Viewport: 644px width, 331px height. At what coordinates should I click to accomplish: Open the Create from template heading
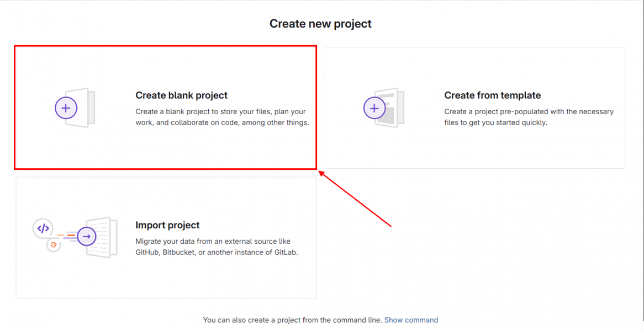tap(493, 95)
